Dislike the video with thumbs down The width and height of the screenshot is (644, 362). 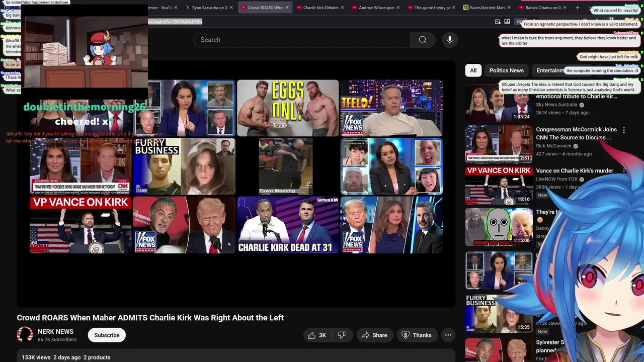342,335
